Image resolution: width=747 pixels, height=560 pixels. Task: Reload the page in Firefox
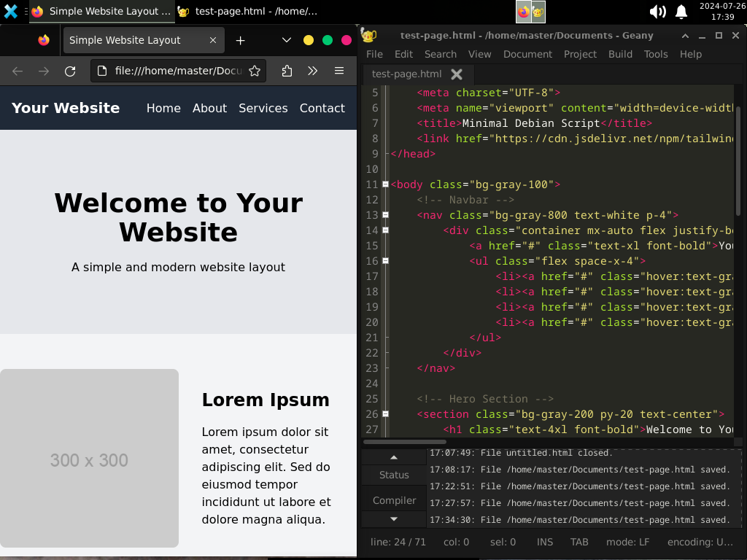pyautogui.click(x=70, y=71)
